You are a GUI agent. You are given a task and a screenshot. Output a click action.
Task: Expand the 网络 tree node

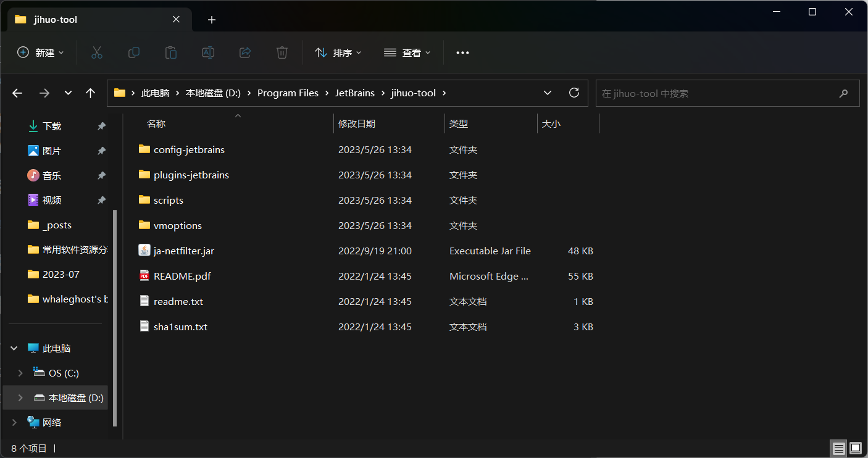pos(14,422)
